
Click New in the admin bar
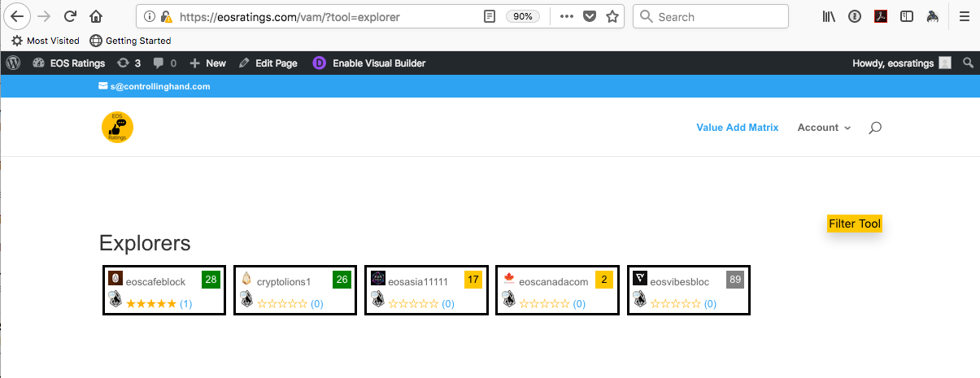pyautogui.click(x=207, y=63)
